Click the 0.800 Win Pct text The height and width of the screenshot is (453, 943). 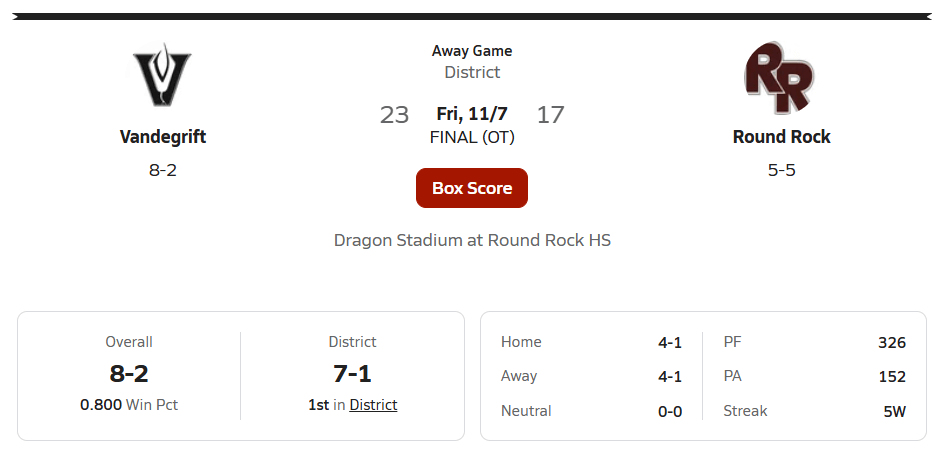tap(129, 405)
